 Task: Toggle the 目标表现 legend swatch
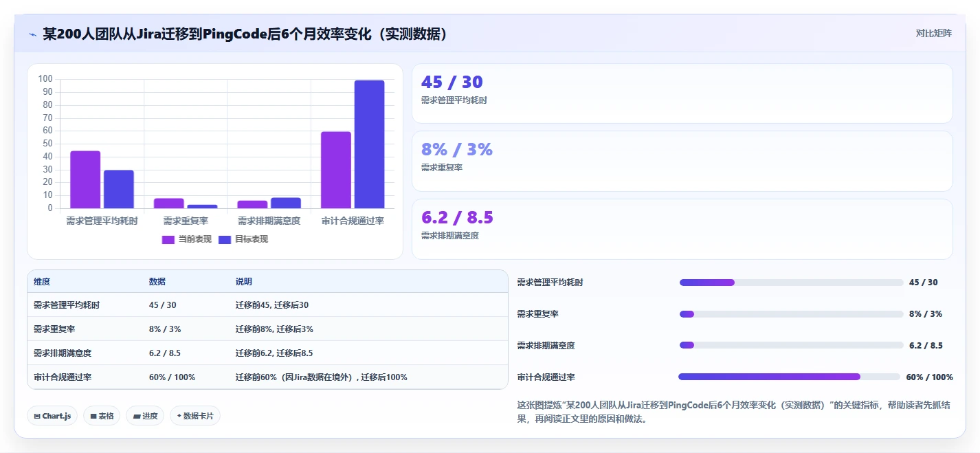tap(225, 239)
